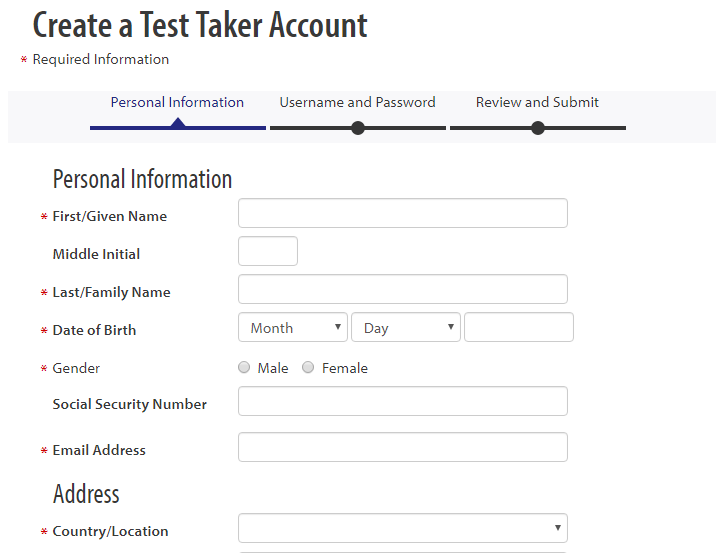Click the Last/Family Name field
Screen dimensions: 716x553
(x=403, y=289)
